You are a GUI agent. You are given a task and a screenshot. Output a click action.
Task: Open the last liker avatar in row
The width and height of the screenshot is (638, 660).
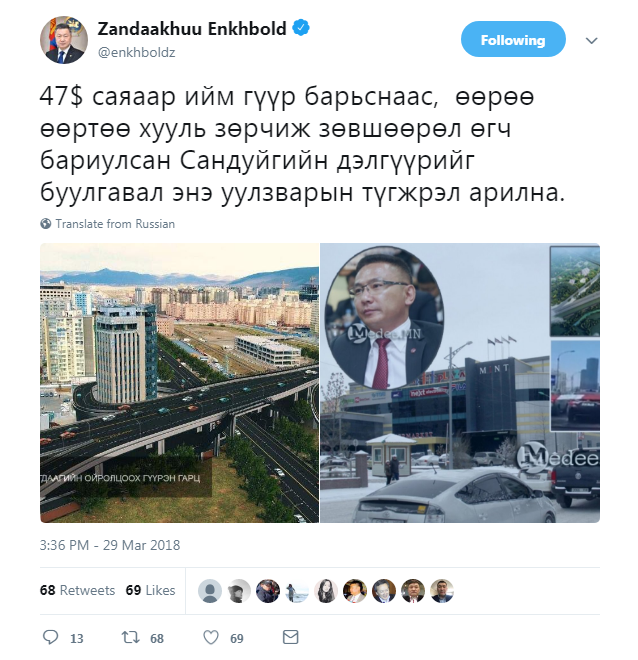click(x=442, y=591)
